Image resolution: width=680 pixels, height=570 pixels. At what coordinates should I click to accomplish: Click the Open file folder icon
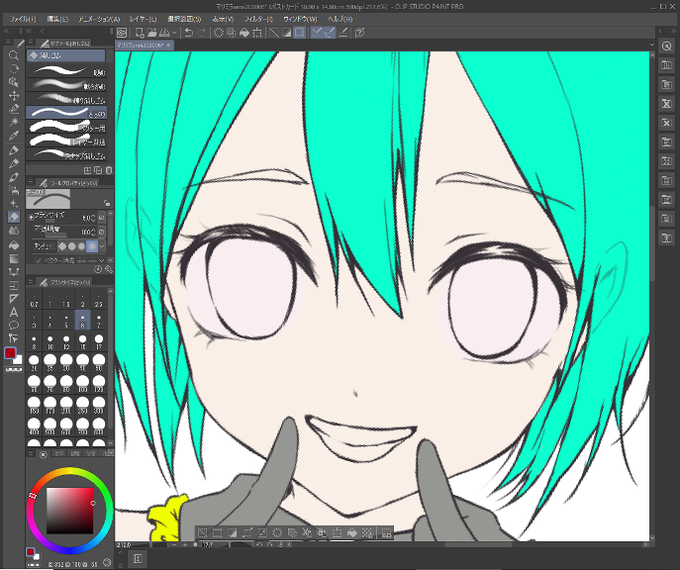[x=152, y=33]
